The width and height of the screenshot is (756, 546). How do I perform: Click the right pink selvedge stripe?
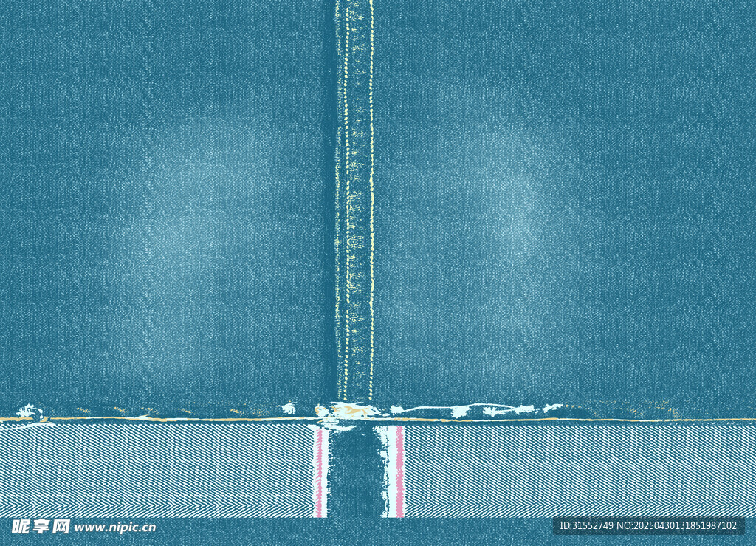pos(399,471)
